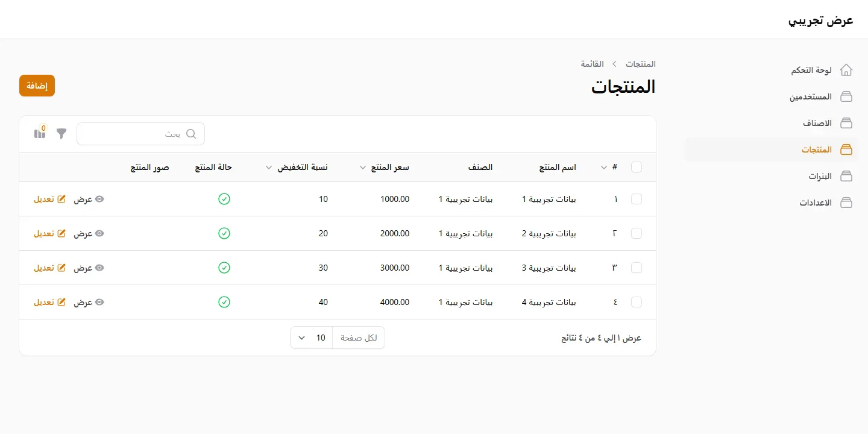This screenshot has height=434, width=868.
Task: Click the عرض تجريبي brand title
Action: click(x=821, y=20)
